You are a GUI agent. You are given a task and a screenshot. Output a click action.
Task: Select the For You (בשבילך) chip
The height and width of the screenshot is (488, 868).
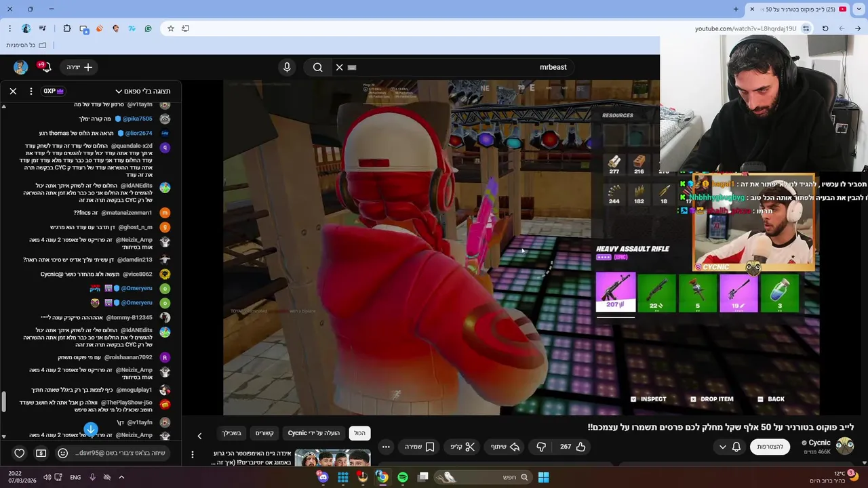(x=231, y=433)
